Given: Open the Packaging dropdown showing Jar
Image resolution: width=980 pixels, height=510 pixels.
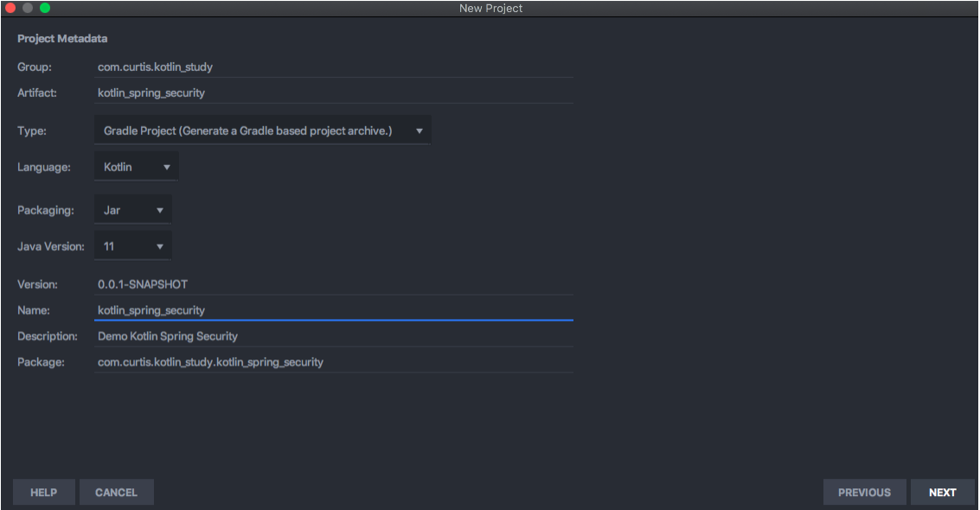Looking at the screenshot, I should coord(132,210).
